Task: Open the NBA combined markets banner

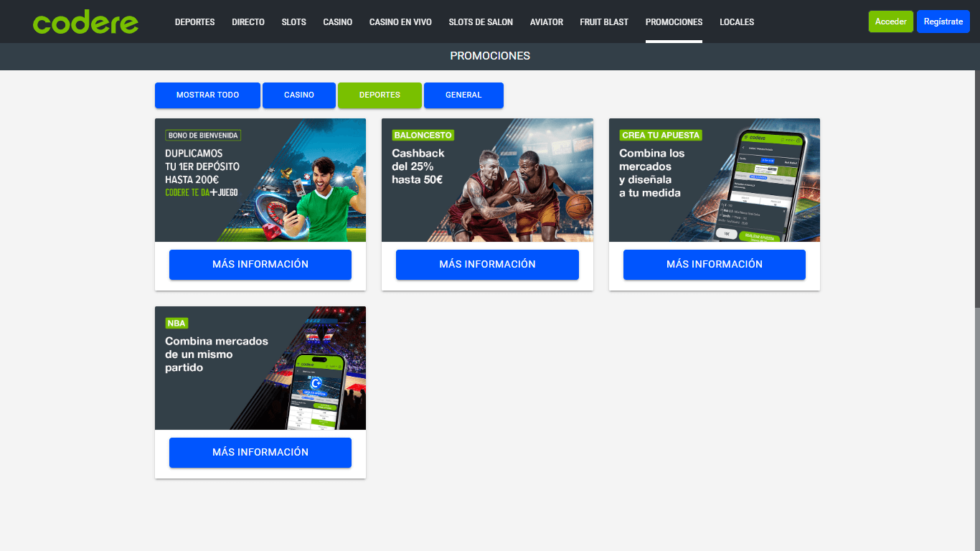Action: (260, 368)
